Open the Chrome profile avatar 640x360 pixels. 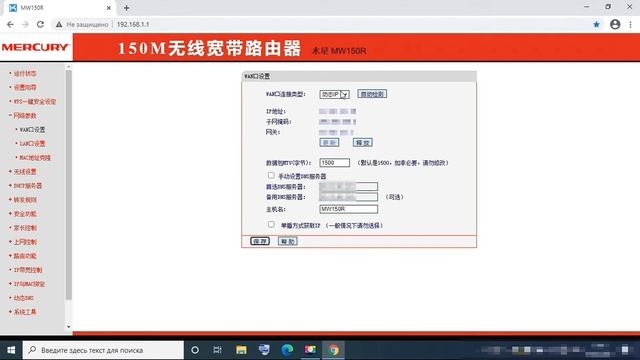(615, 24)
